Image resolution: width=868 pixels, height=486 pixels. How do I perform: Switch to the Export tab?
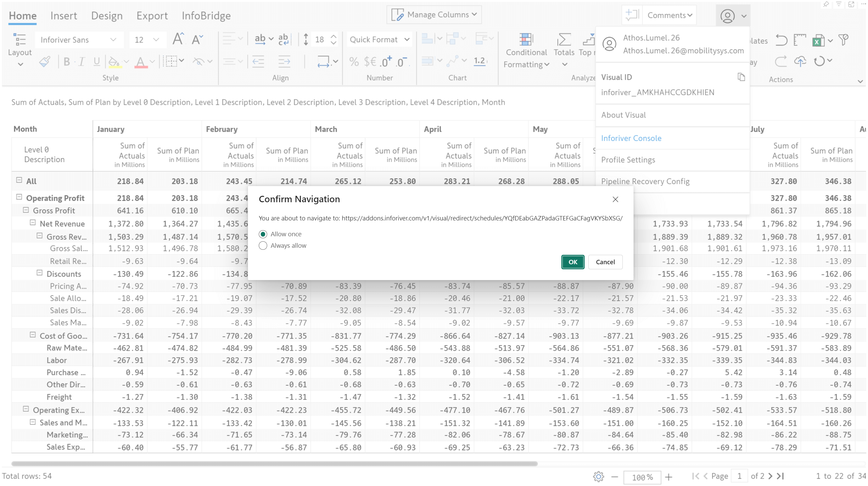coord(152,16)
